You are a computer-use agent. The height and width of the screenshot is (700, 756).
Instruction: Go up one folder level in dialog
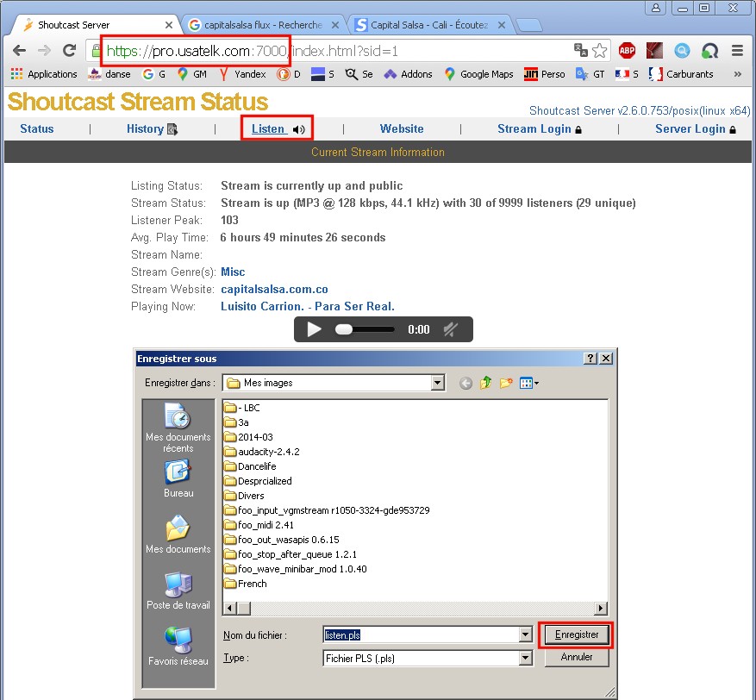(485, 384)
